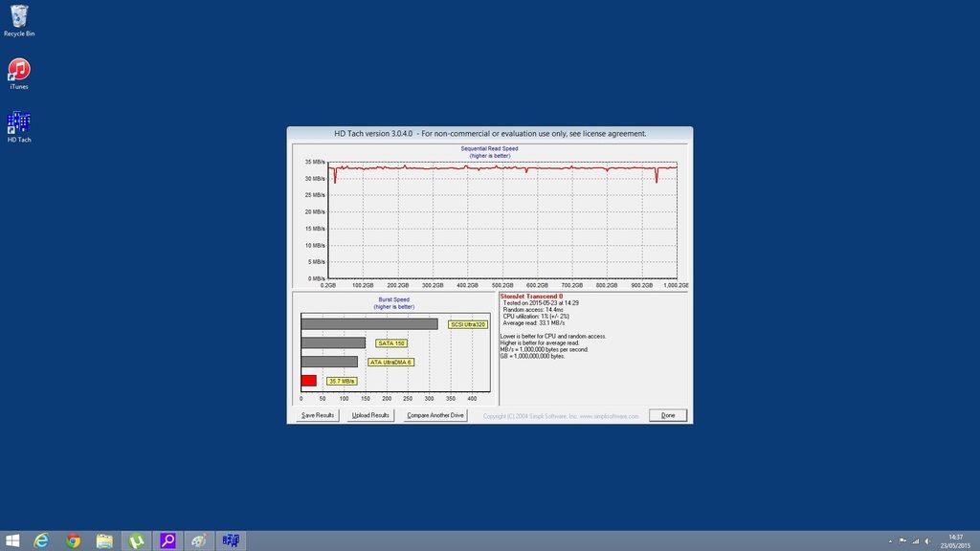Click the 'Burst Speed' chart title
This screenshot has width=980, height=551.
pos(393,299)
